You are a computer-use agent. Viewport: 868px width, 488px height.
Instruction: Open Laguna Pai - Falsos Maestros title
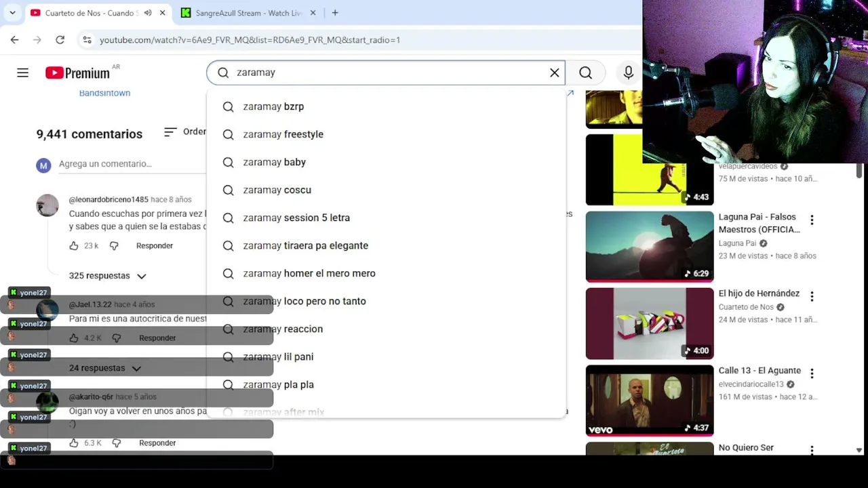point(759,223)
